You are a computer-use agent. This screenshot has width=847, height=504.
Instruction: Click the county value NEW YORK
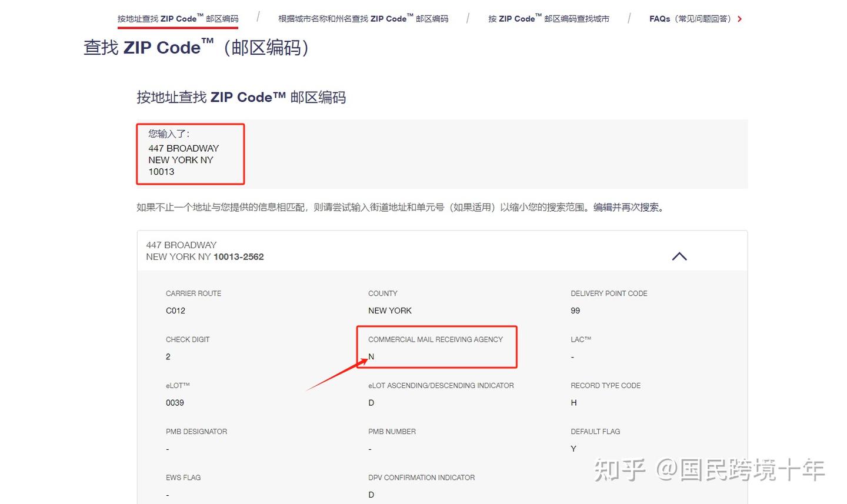click(390, 311)
